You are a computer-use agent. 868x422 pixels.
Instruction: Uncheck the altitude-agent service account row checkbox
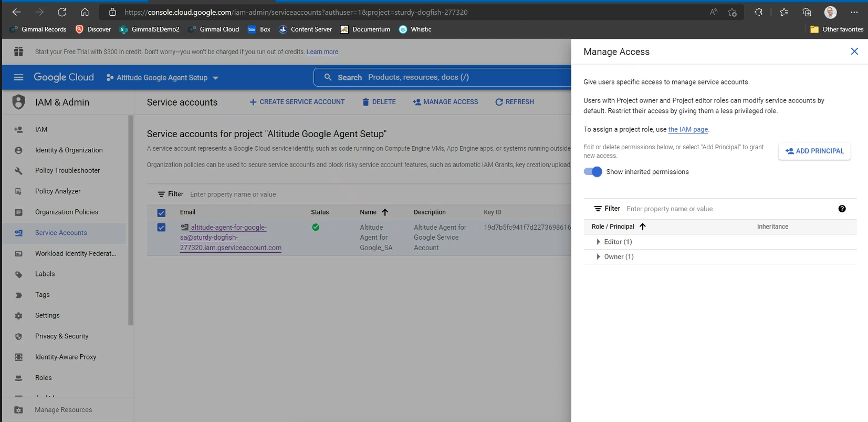161,228
